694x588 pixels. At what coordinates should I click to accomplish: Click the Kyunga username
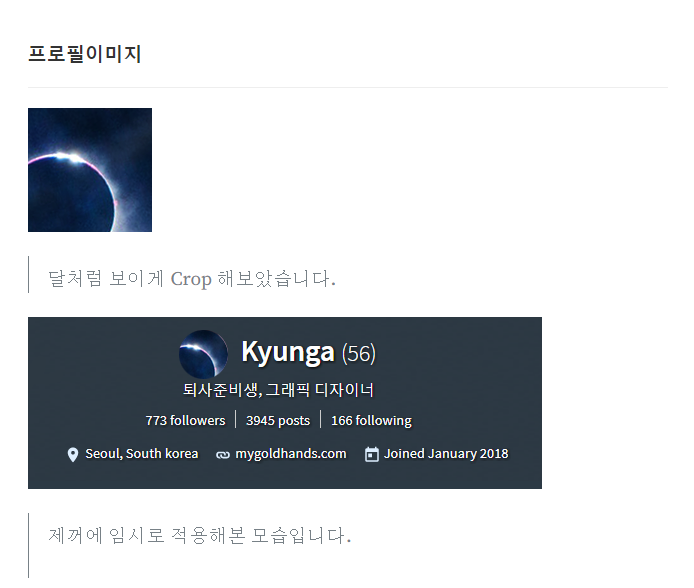[288, 353]
